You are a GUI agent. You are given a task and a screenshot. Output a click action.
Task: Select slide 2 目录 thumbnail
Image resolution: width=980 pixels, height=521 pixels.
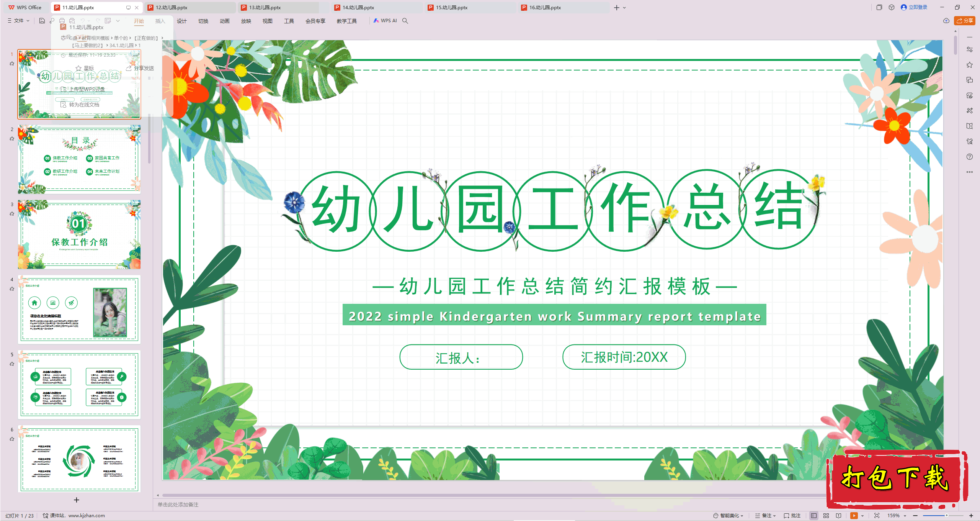(79, 159)
